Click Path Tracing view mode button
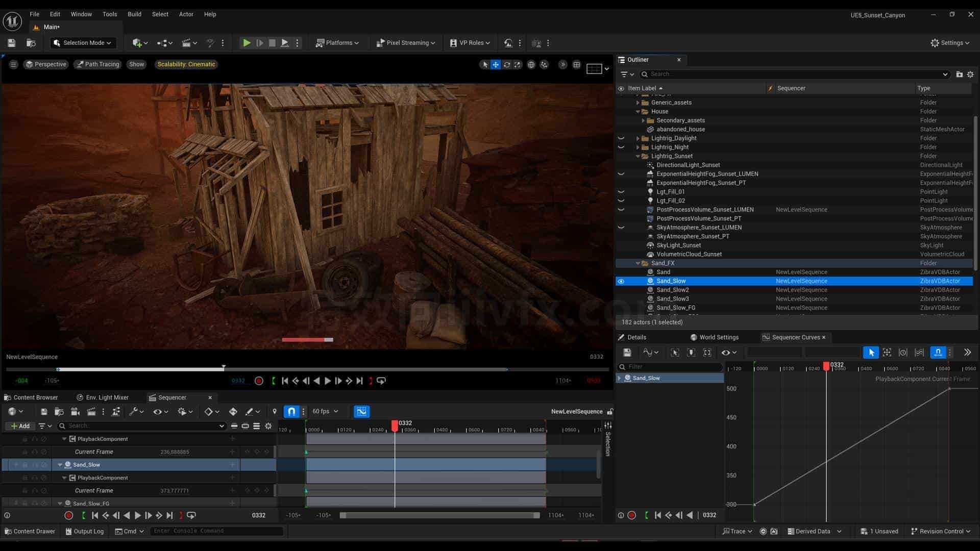Viewport: 980px width, 551px height. click(x=97, y=64)
